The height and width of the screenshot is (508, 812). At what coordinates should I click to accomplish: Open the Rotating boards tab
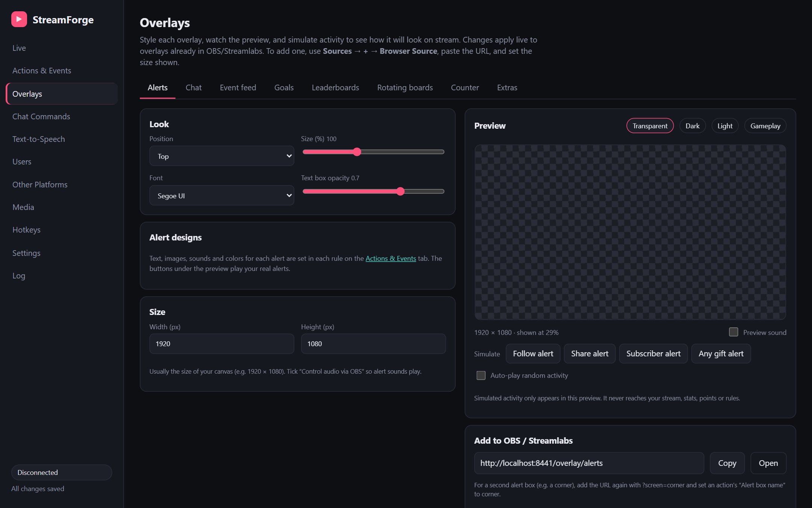(x=405, y=87)
